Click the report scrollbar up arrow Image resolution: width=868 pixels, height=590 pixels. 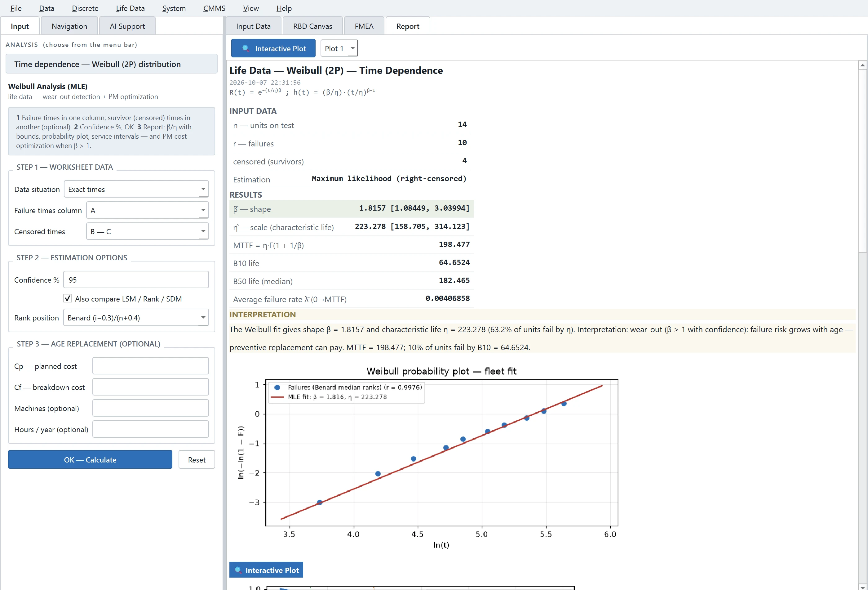click(862, 65)
